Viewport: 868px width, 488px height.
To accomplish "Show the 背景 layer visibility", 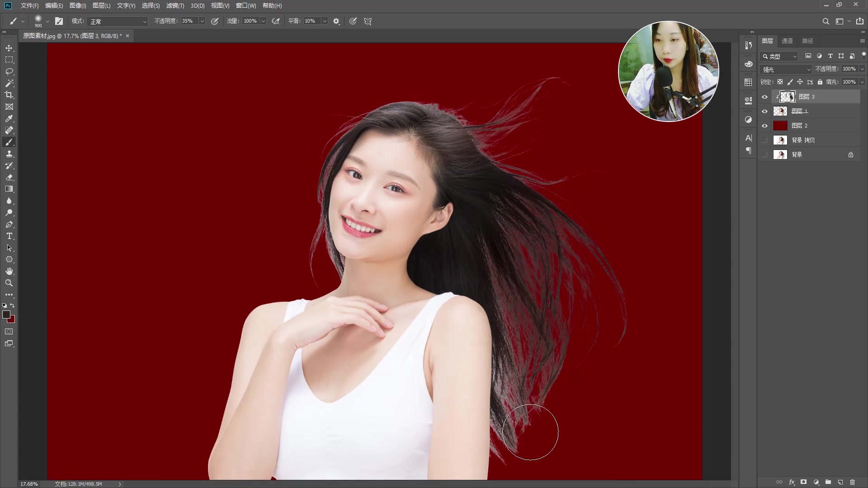I will click(x=765, y=155).
